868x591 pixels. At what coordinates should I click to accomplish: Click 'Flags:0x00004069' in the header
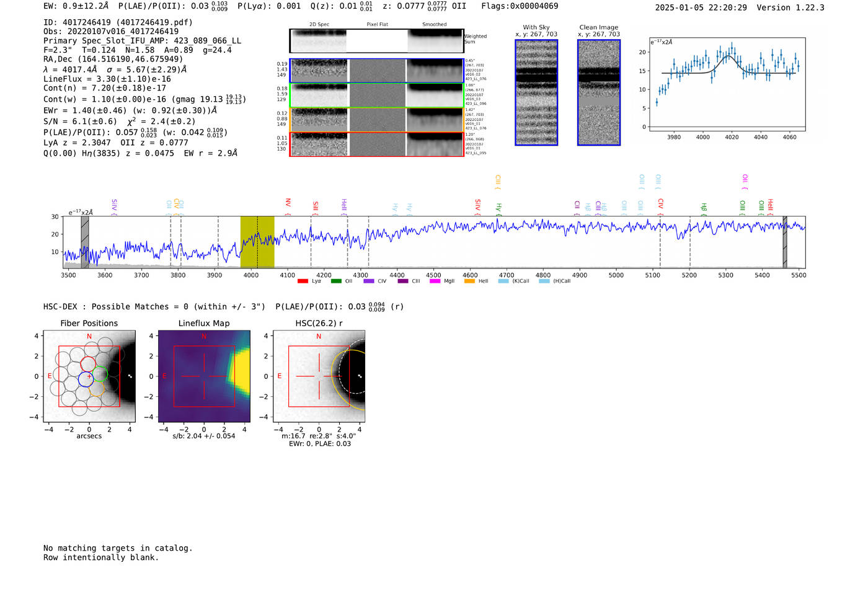coord(520,6)
